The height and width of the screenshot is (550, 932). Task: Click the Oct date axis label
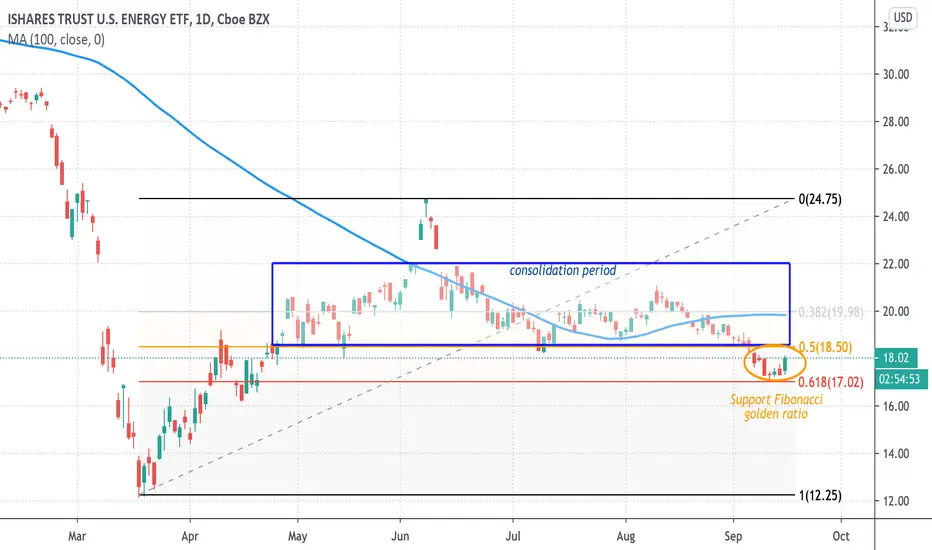[x=840, y=536]
